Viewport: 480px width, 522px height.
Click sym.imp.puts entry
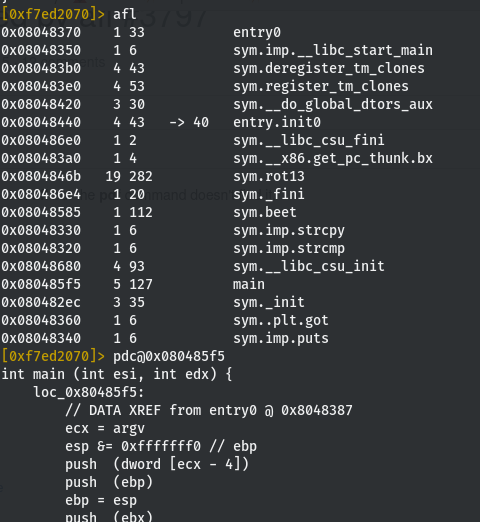[281, 338]
